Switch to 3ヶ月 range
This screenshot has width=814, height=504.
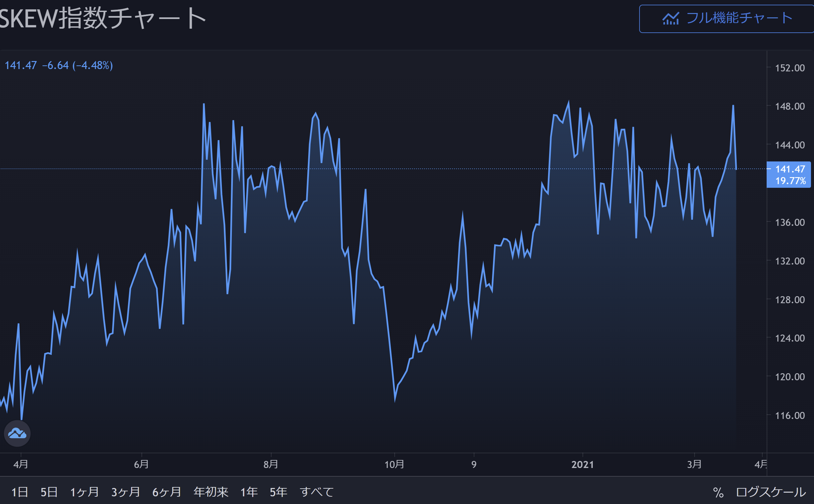coord(125,492)
